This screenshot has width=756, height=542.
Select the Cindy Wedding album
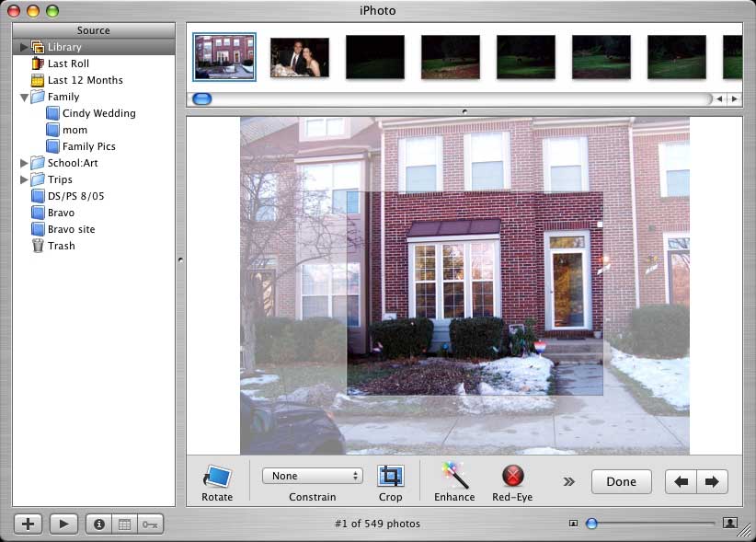(x=98, y=113)
